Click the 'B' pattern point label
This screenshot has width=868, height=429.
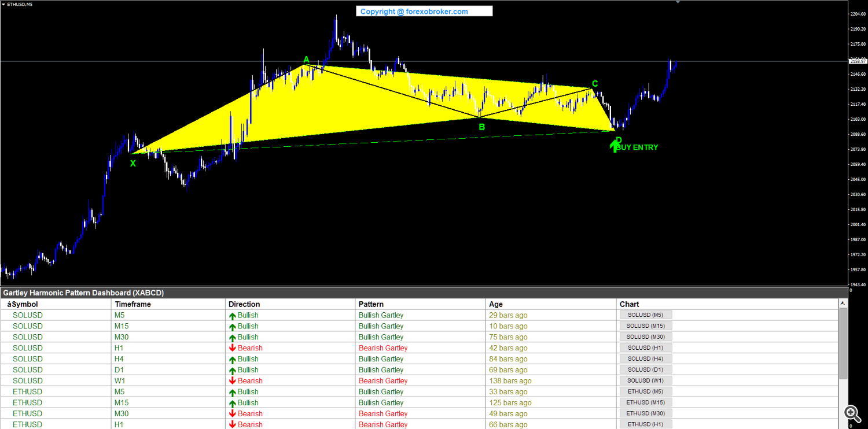tap(481, 126)
